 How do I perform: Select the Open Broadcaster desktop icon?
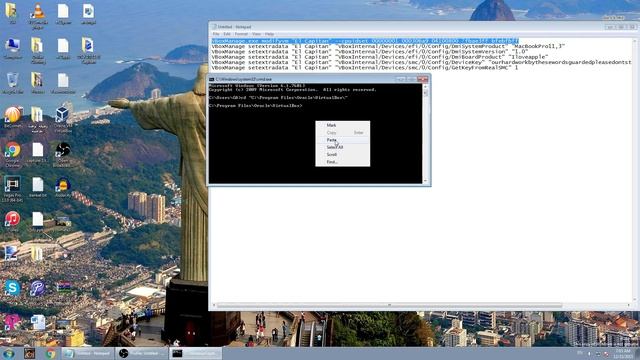point(62,154)
